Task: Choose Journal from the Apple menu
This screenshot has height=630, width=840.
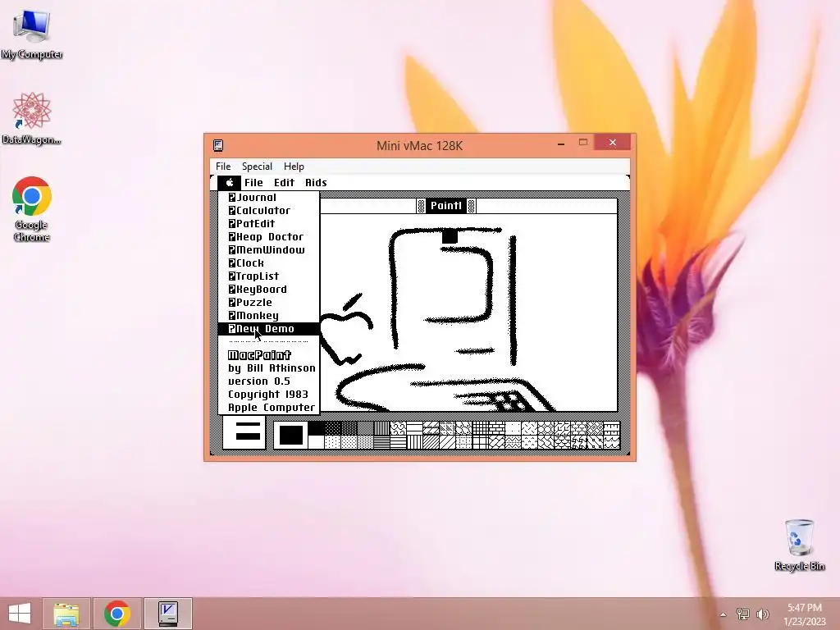Action: 268,197
